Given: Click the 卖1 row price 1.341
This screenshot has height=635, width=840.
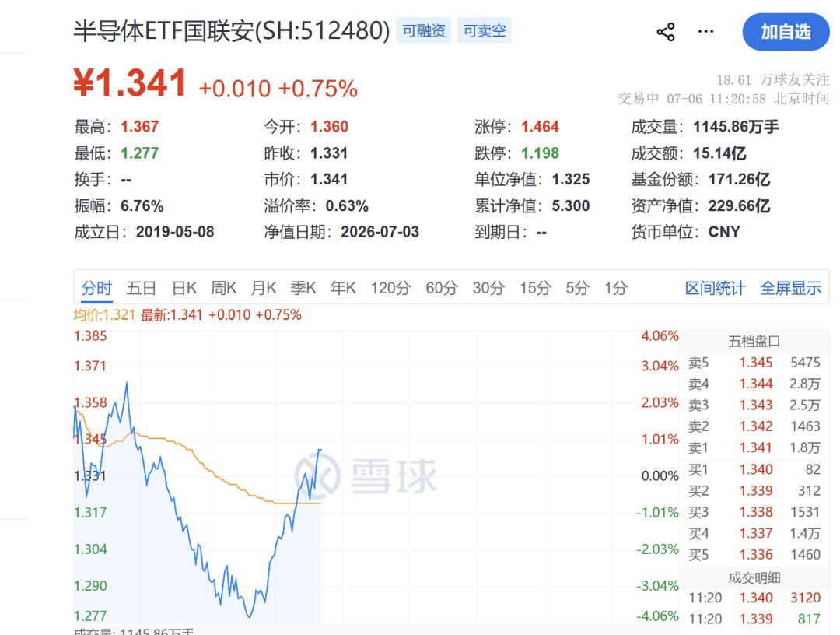Looking at the screenshot, I should click(756, 447).
